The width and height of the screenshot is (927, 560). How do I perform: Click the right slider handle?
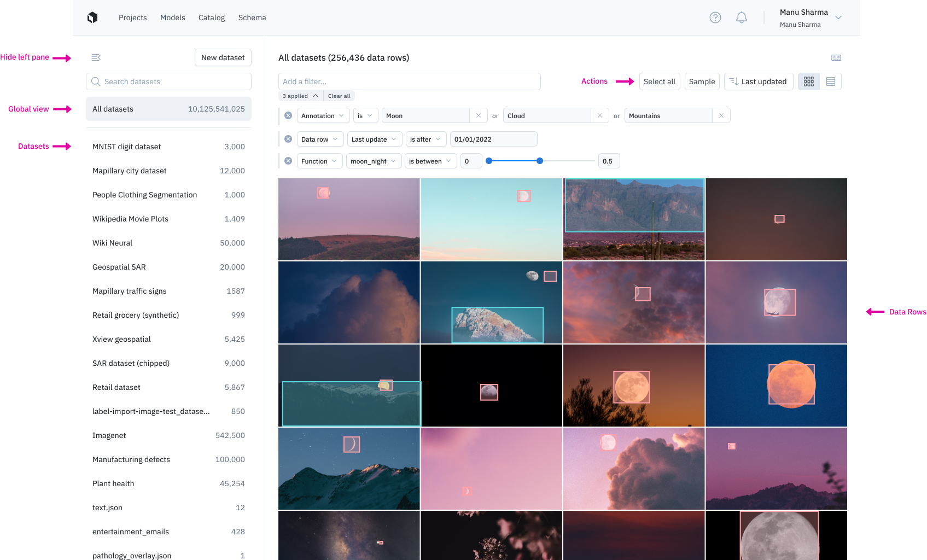tap(540, 161)
